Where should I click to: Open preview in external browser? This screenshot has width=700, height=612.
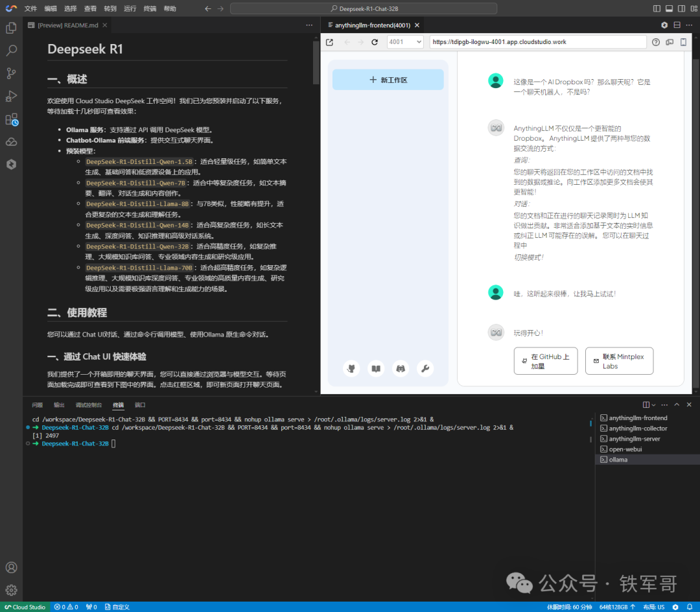tap(329, 42)
